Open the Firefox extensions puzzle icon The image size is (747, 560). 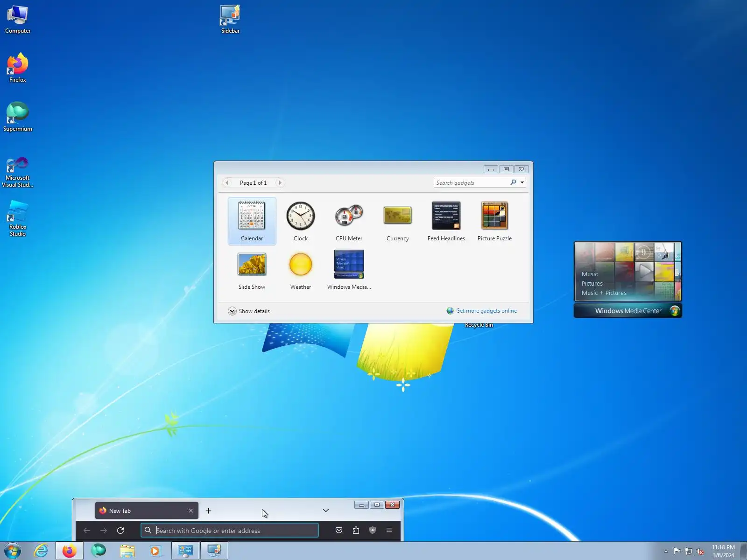pos(356,530)
